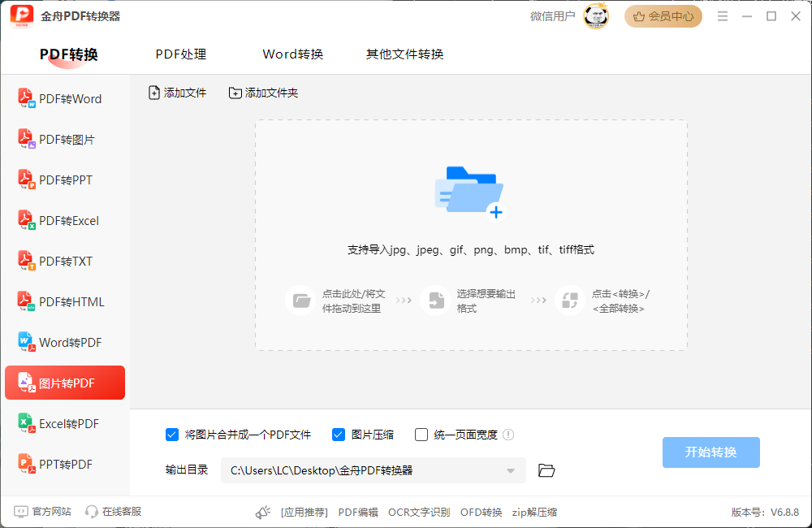Click the 添加文件 toolbar item
The width and height of the screenshot is (812, 528).
[178, 93]
